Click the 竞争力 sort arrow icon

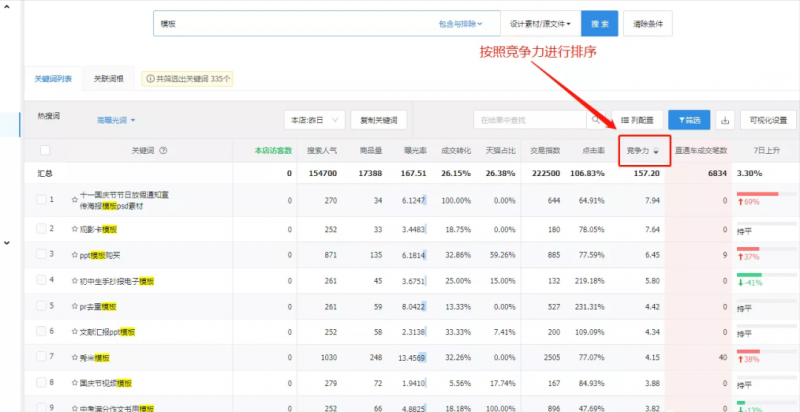(656, 151)
